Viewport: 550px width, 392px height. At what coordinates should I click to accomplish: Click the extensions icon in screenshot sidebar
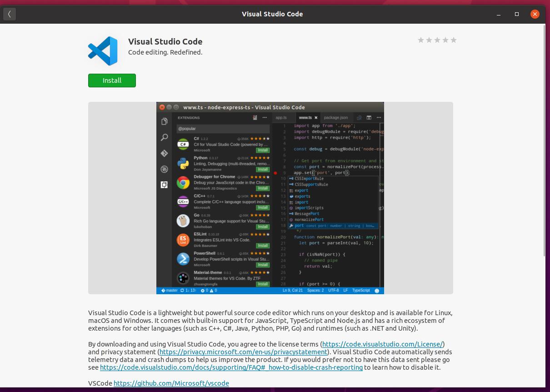pyautogui.click(x=164, y=185)
